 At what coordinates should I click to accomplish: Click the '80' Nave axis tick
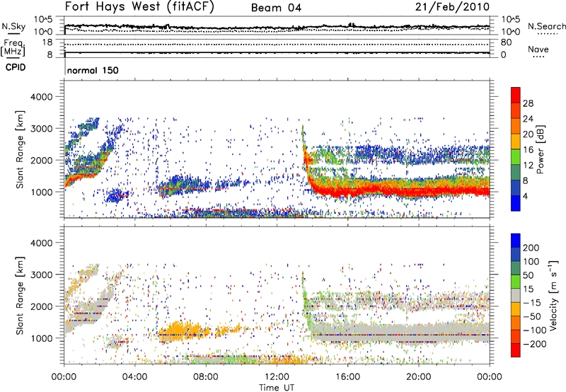coord(507,42)
